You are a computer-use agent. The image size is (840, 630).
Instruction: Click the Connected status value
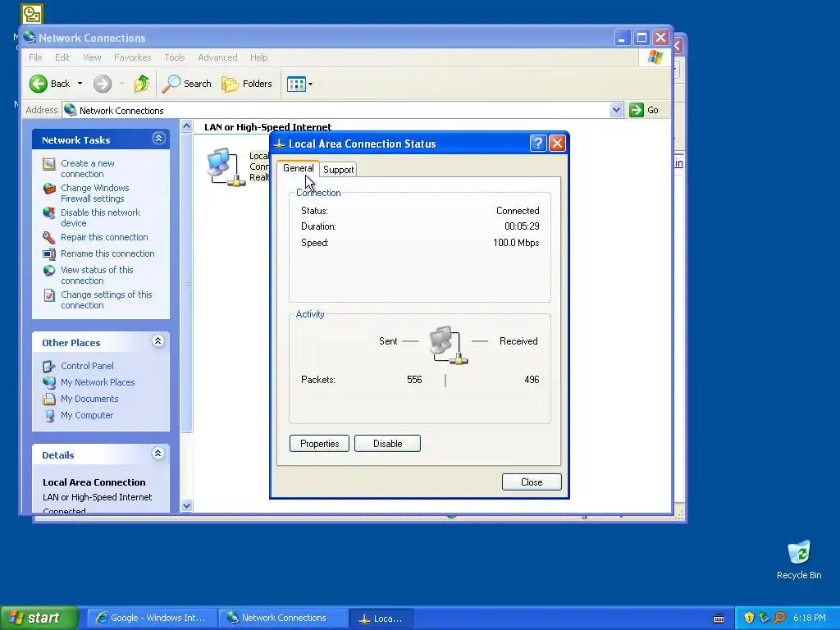pos(518,211)
